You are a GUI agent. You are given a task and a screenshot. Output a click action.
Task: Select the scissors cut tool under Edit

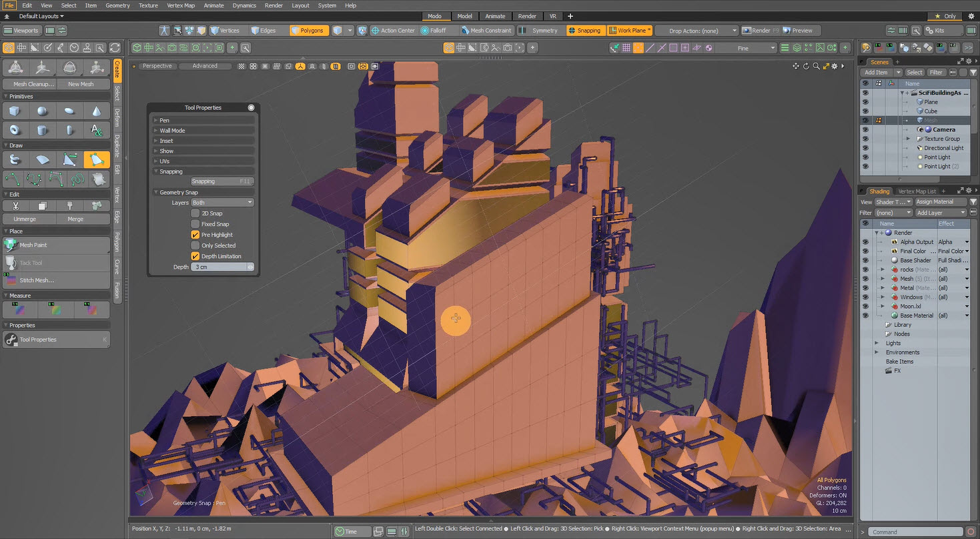click(15, 205)
